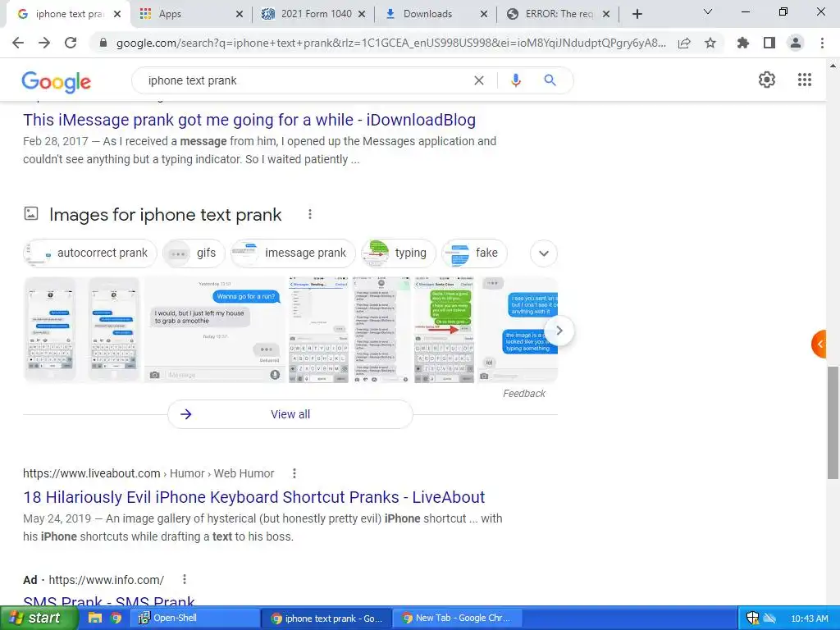
Task: Click the page vertical scrollbar thumb
Action: coord(833,422)
